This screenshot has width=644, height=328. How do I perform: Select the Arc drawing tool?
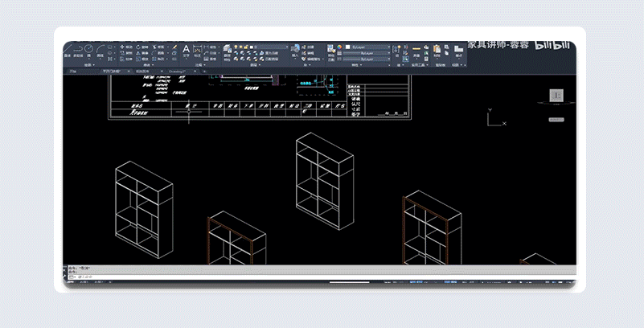(x=100, y=51)
